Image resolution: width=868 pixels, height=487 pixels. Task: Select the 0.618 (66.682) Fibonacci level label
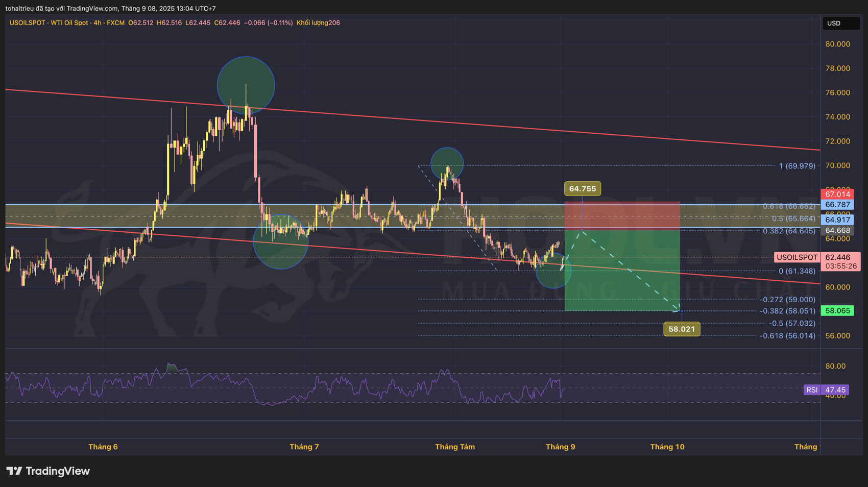[x=789, y=206]
